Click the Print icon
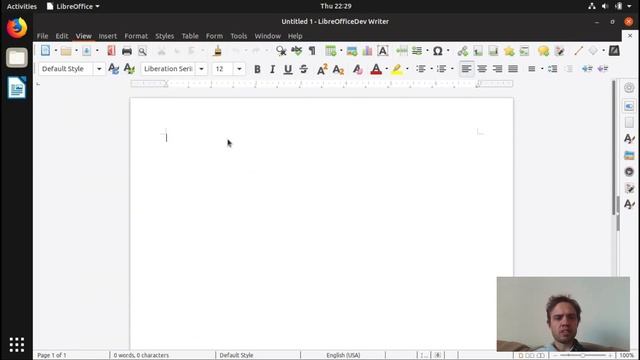 [x=127, y=51]
